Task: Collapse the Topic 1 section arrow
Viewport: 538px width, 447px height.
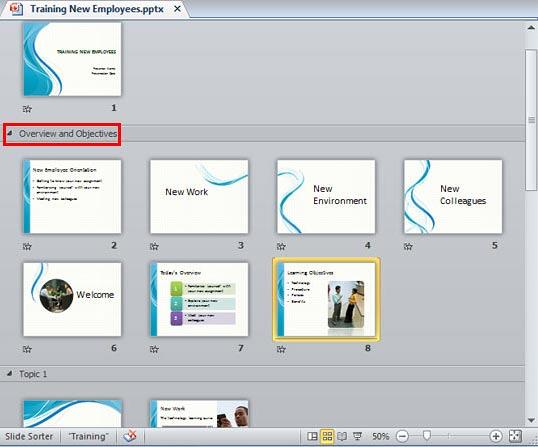Action: 10,373
